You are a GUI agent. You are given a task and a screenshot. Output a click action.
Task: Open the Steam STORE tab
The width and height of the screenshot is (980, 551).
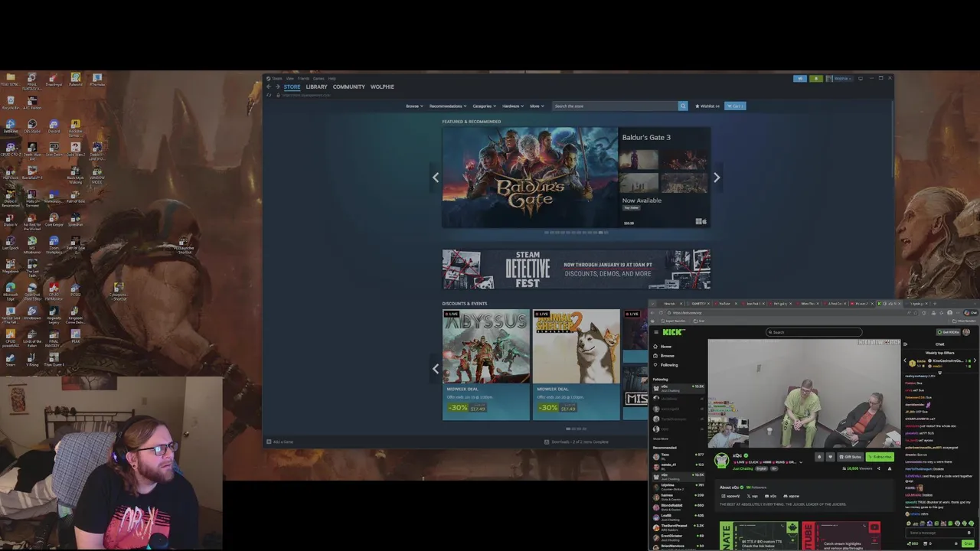click(x=292, y=86)
